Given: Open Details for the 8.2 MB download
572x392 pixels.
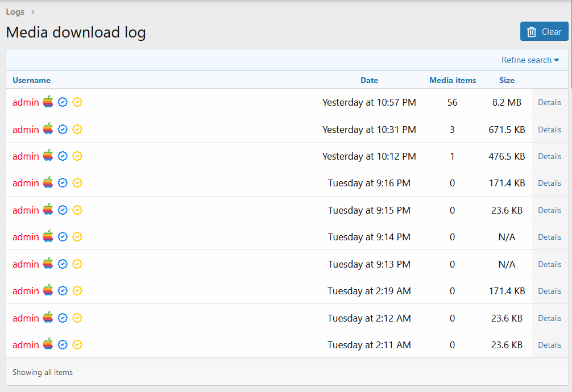Looking at the screenshot, I should click(x=549, y=103).
